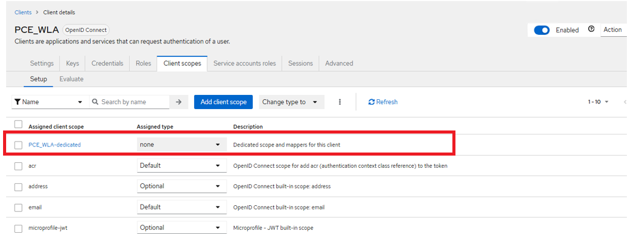Check the select-all header checkbox
The image size is (644, 234).
(18, 124)
